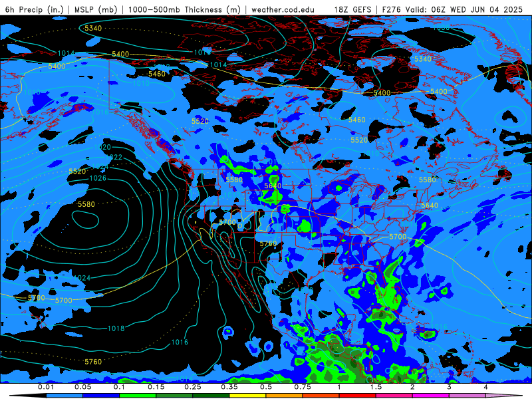Click the magenta 2–3 legend swatch

click(431, 396)
